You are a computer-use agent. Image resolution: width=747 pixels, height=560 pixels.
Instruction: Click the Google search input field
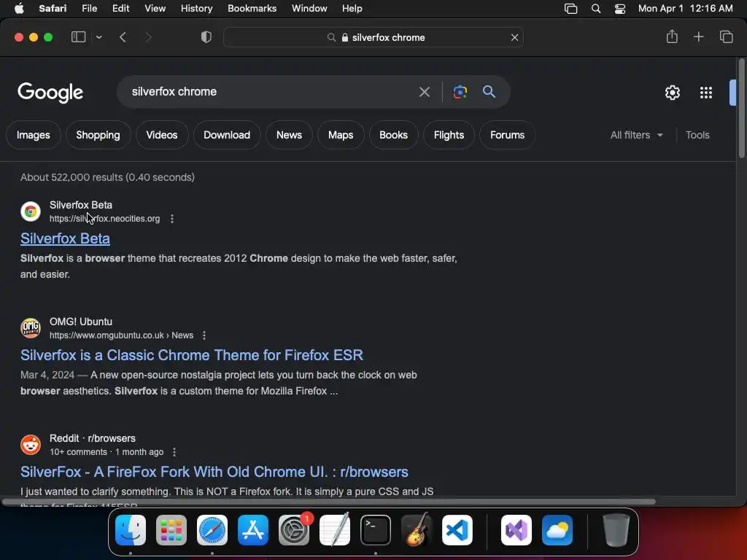pyautogui.click(x=269, y=91)
